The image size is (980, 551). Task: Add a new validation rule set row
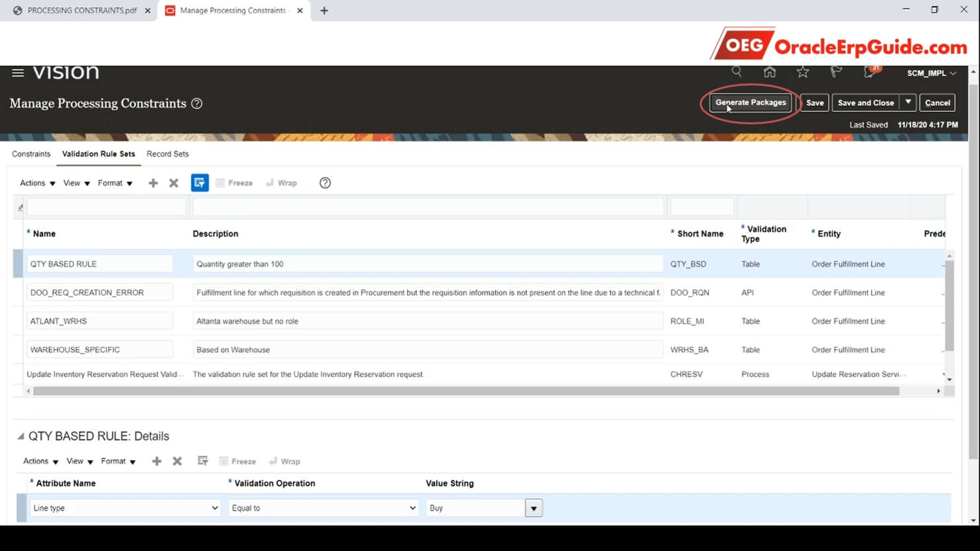153,183
